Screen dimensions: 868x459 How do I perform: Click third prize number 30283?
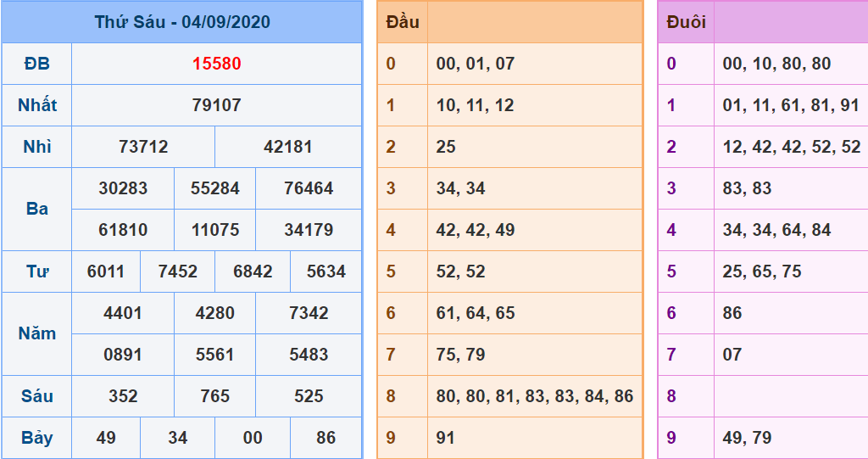[123, 188]
